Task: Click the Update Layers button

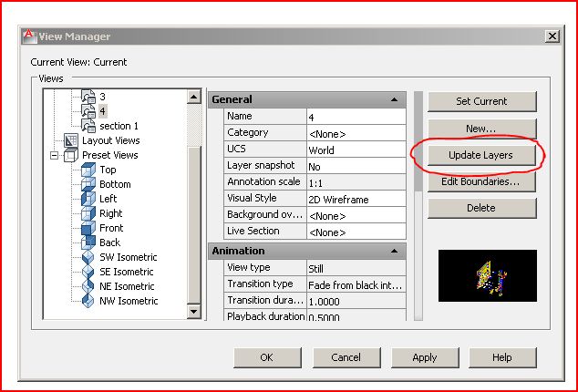Action: click(x=481, y=155)
